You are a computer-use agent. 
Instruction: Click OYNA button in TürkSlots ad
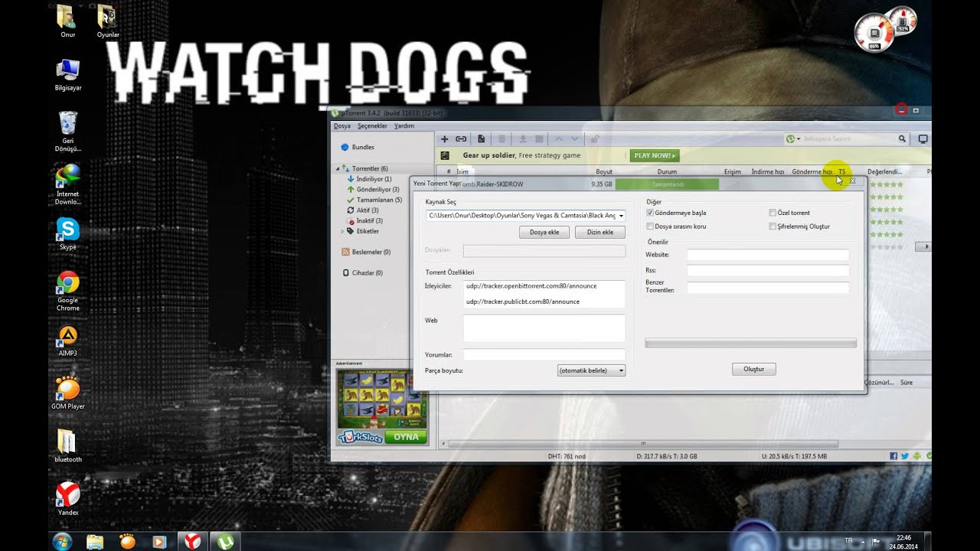[406, 437]
